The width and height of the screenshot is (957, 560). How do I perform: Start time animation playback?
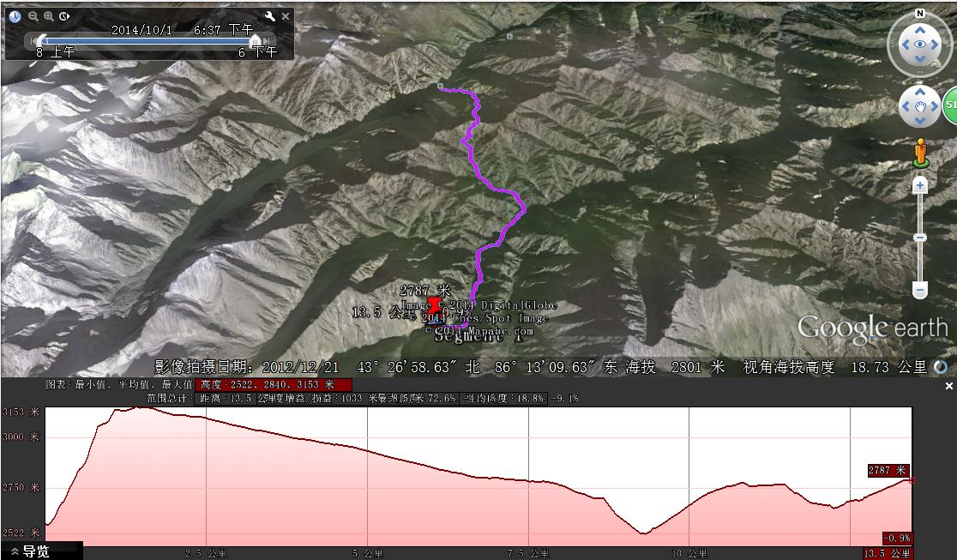(64, 16)
